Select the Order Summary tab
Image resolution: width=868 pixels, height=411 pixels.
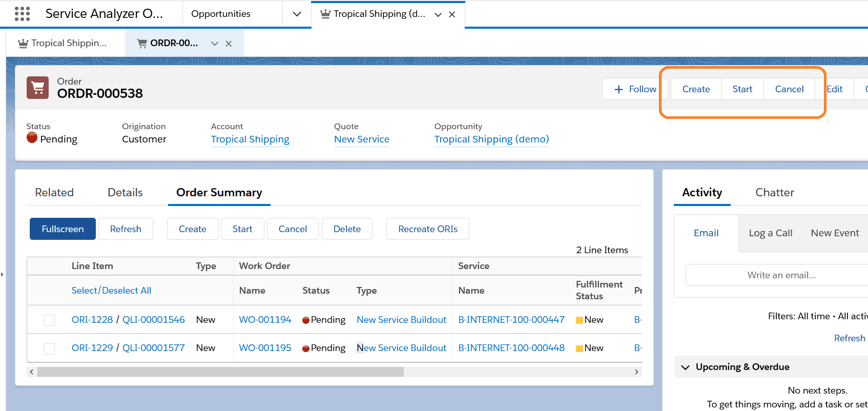point(219,192)
